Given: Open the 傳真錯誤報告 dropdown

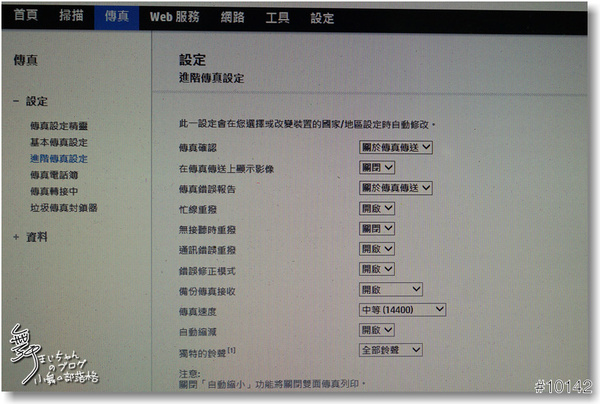Looking at the screenshot, I should click(396, 188).
